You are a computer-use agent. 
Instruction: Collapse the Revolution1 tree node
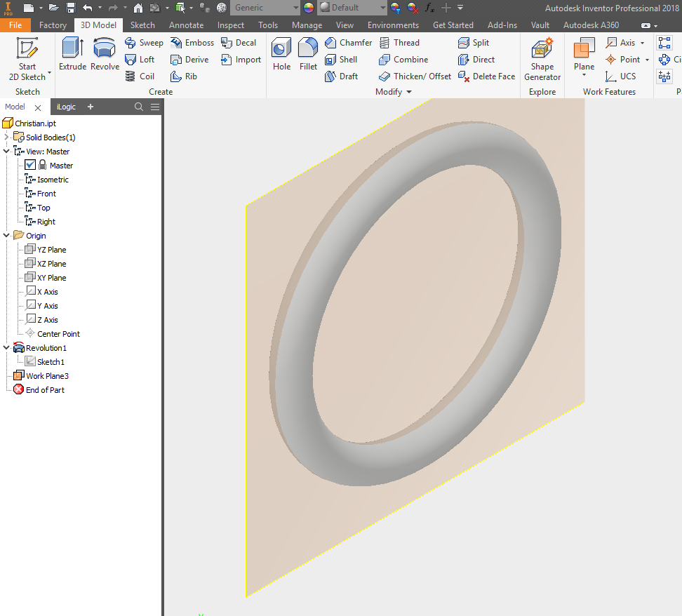[6, 347]
